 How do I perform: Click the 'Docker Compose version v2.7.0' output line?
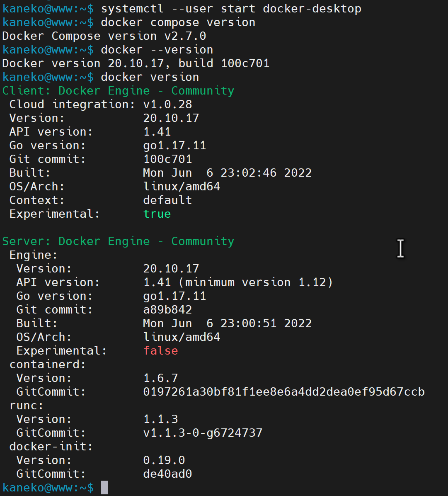104,36
